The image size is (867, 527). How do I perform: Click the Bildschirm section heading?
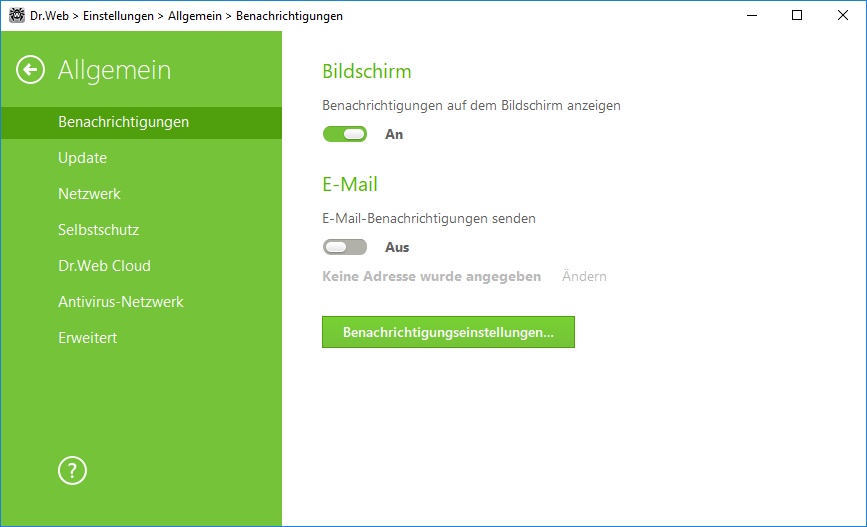[x=367, y=71]
